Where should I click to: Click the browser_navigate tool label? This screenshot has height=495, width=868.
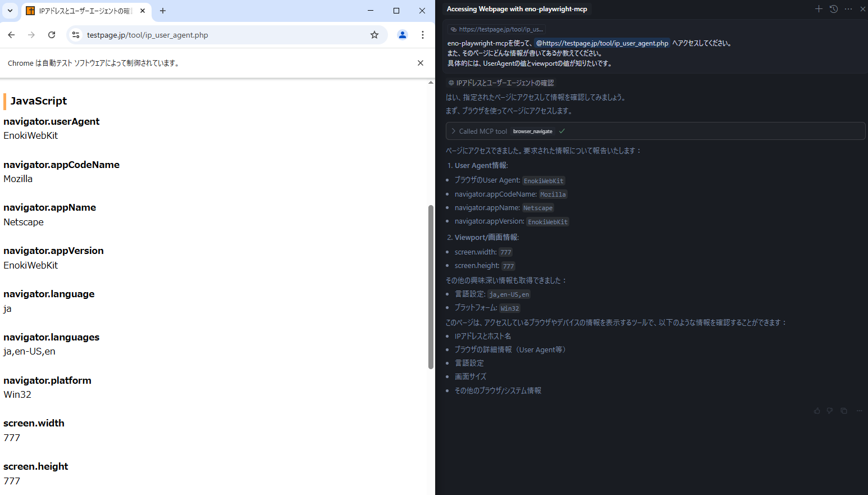coord(532,131)
